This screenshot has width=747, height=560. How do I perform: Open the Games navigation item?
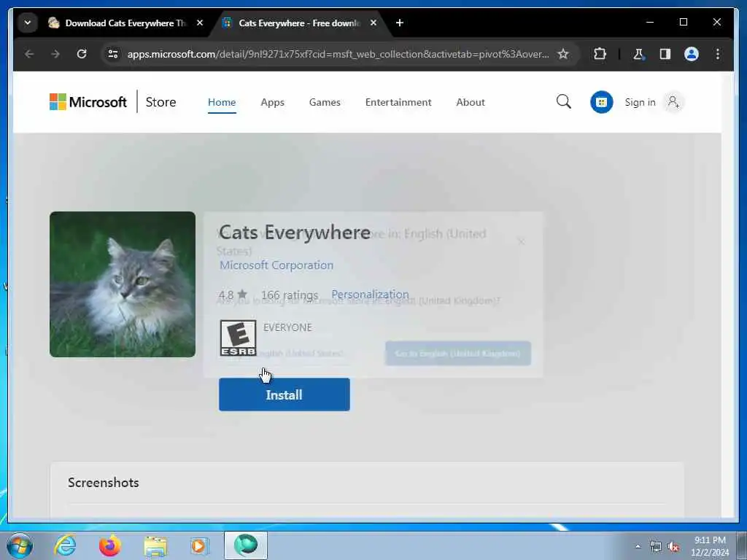(325, 102)
